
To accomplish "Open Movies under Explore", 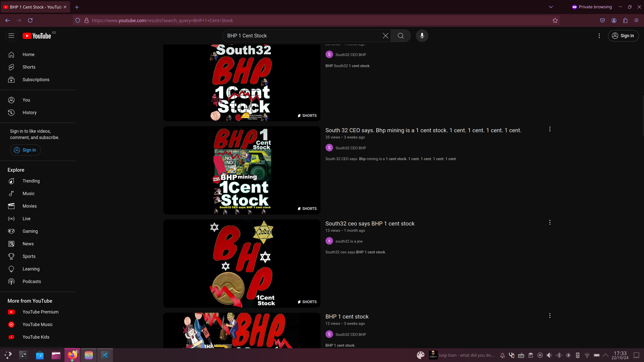I will pos(38,206).
